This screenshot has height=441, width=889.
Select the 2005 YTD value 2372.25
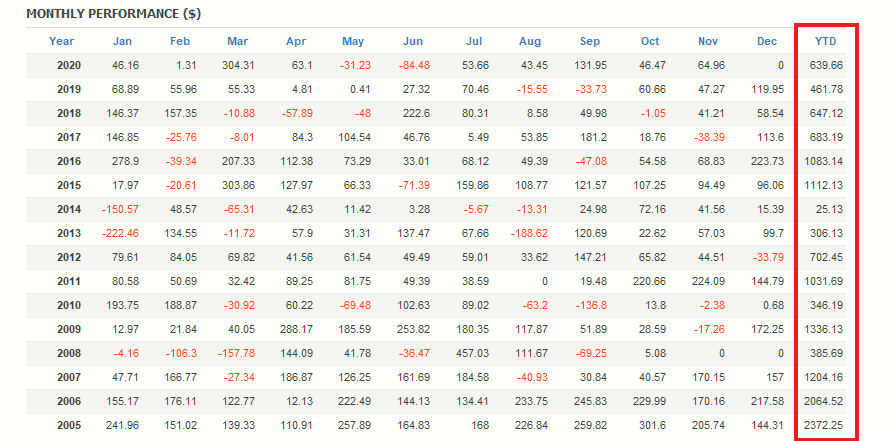822,424
